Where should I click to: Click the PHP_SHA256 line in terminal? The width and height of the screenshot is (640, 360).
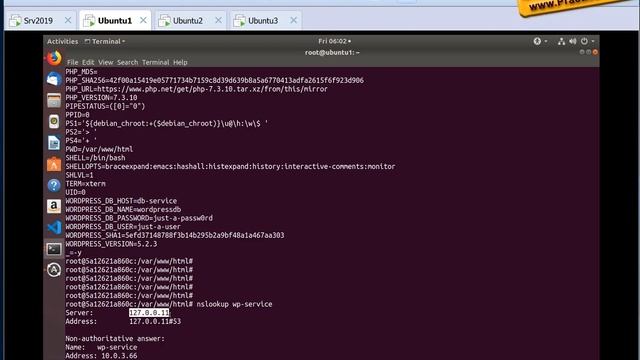click(x=214, y=80)
